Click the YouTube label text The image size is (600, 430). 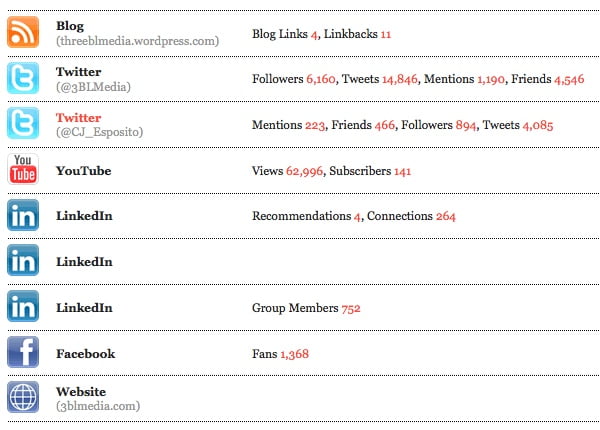pyautogui.click(x=83, y=171)
